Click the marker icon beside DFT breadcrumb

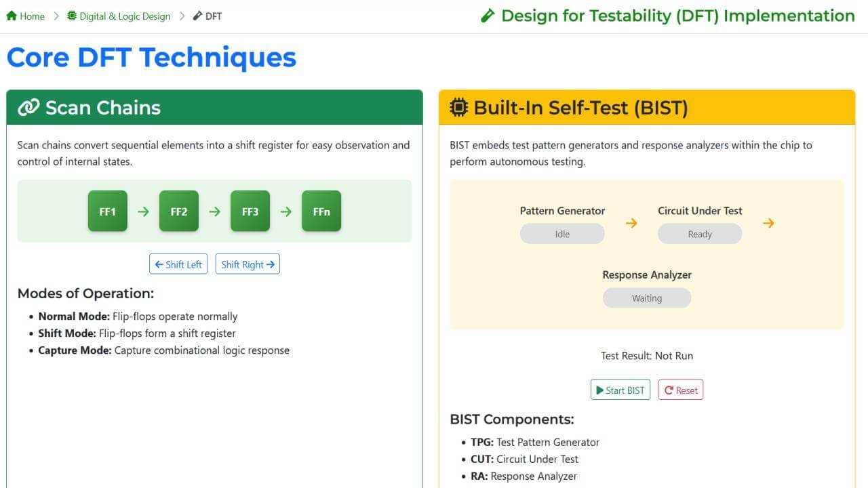tap(197, 16)
